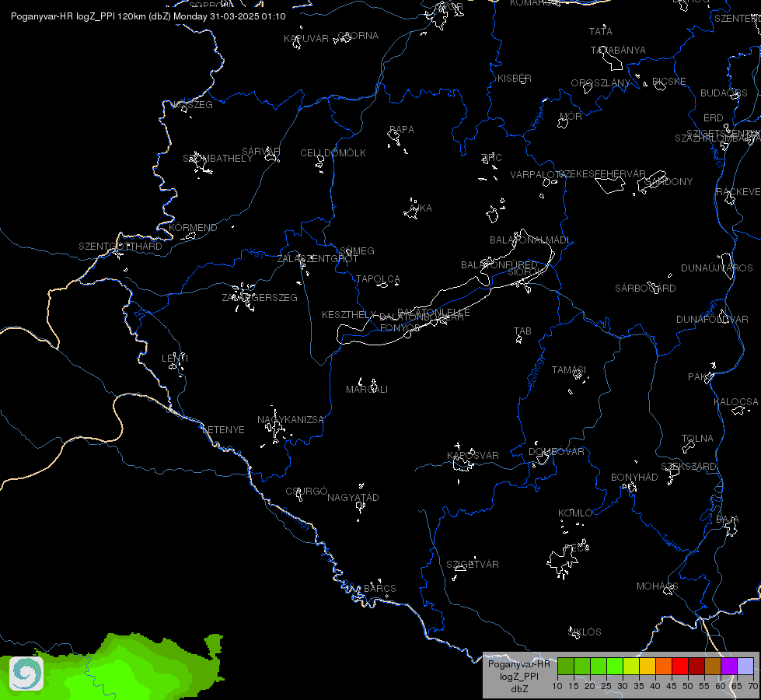
Task: Click the MÓR city label
Action: pos(571,116)
